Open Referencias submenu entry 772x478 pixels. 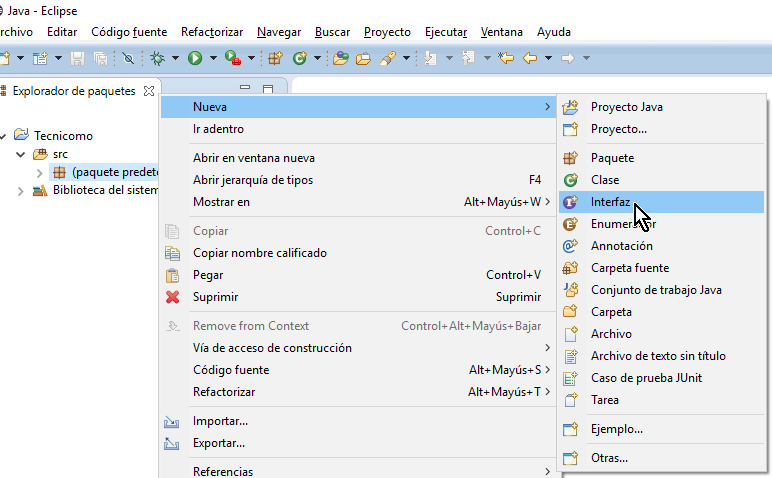click(x=358, y=471)
